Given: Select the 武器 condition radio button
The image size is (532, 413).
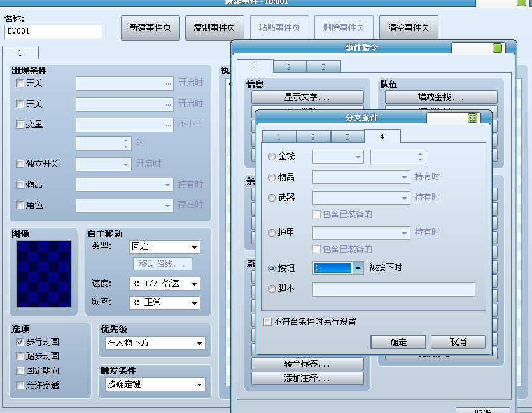Looking at the screenshot, I should pyautogui.click(x=272, y=198).
